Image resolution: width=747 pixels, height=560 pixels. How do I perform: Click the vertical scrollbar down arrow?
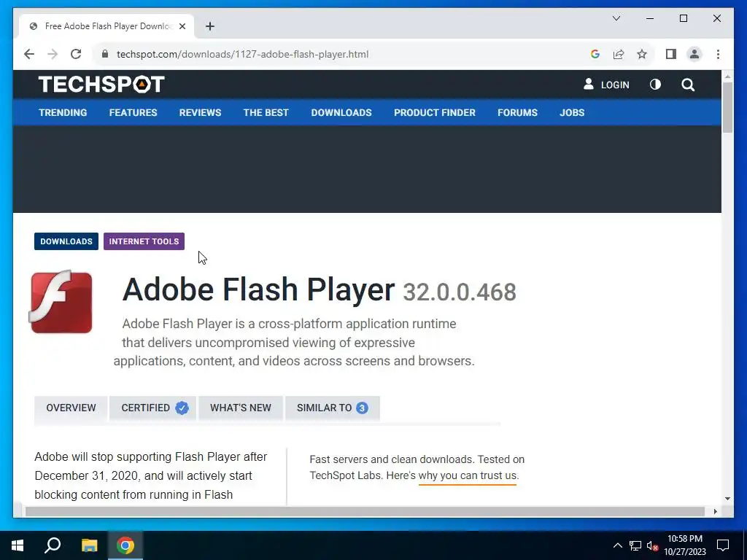click(x=727, y=499)
